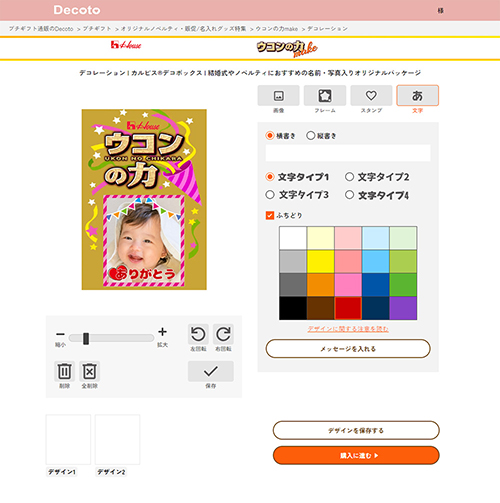Click メッセージを入れる button

click(x=348, y=349)
